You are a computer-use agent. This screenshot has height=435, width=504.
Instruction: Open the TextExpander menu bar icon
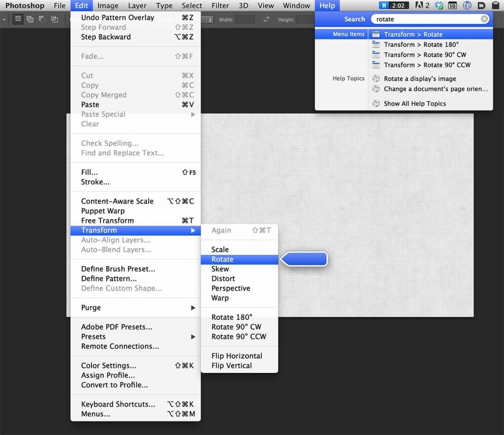coord(467,5)
